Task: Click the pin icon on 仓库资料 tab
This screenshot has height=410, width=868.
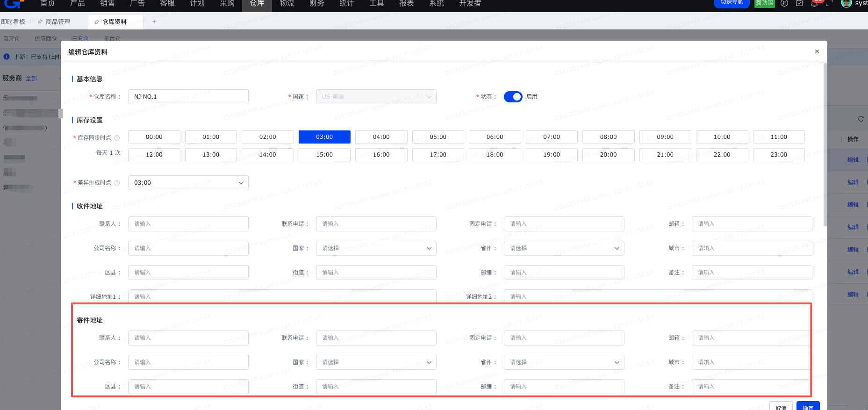Action: coord(97,22)
